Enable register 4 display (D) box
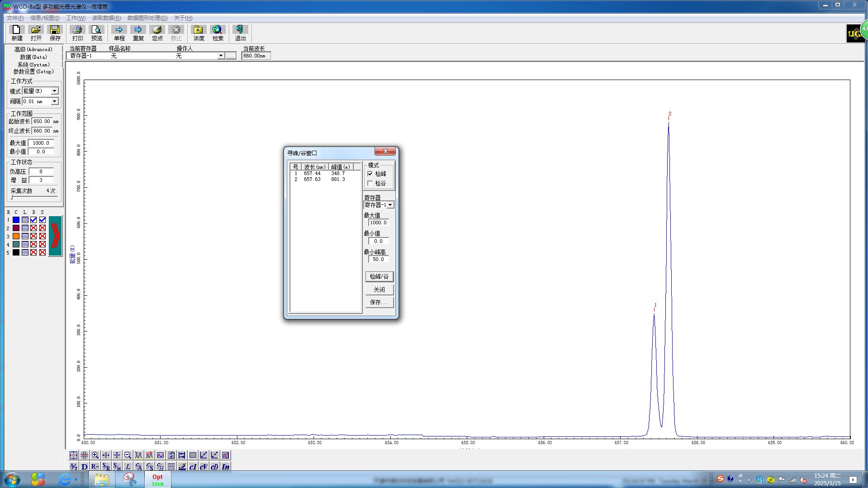The width and height of the screenshot is (868, 488). [x=33, y=244]
